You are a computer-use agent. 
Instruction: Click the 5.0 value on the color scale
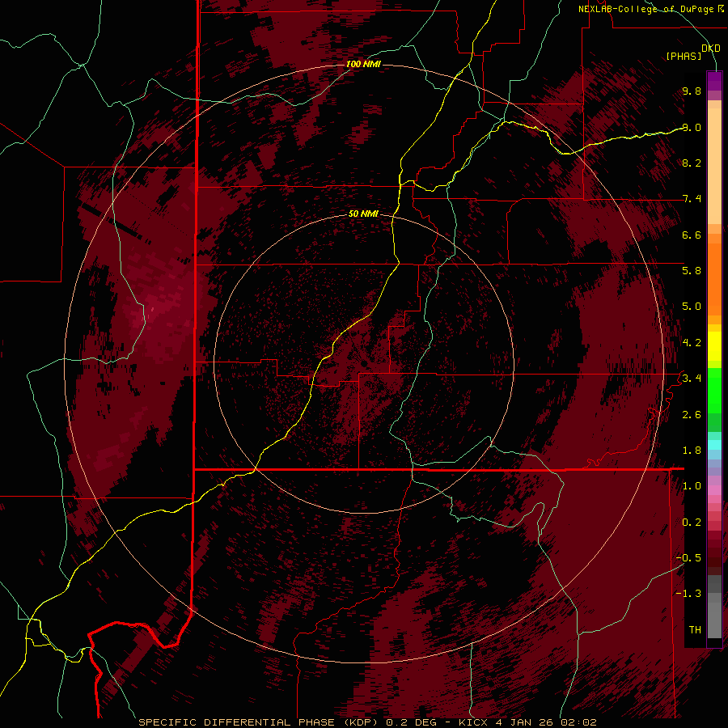tap(692, 307)
